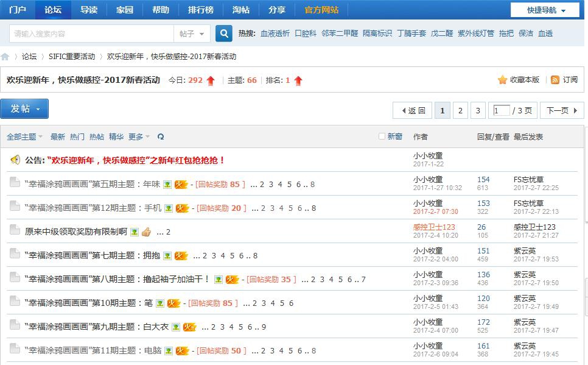Open the 快捷导航 quick navigation menu
The width and height of the screenshot is (588, 365).
pos(543,9)
